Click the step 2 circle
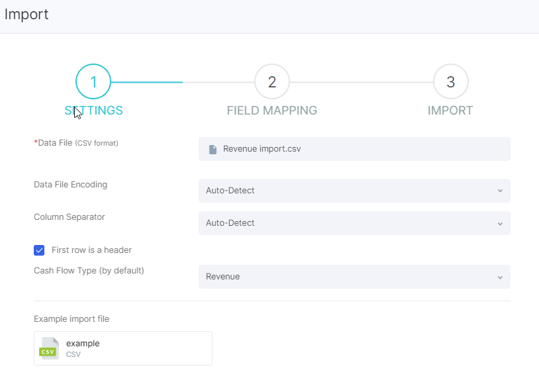Image resolution: width=539 pixels, height=392 pixels. click(x=272, y=81)
